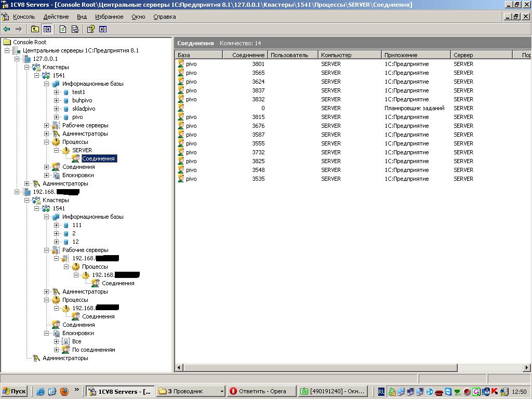The height and width of the screenshot is (399, 532).
Task: Click the scroll right arrow of connections list
Action: [x=527, y=367]
